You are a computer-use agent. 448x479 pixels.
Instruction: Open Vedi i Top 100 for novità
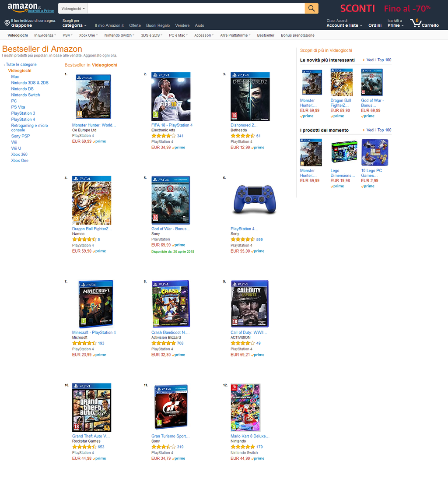[379, 60]
